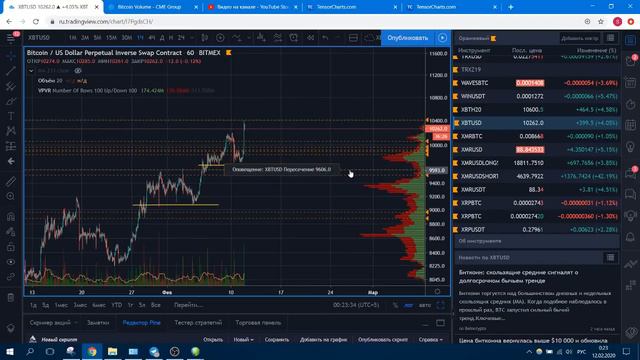Collapse the indicator legend chevron
640x360 pixels.
pos(31,71)
